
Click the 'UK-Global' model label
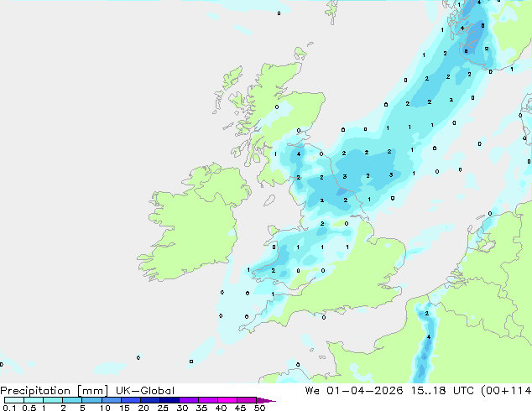[145, 391]
